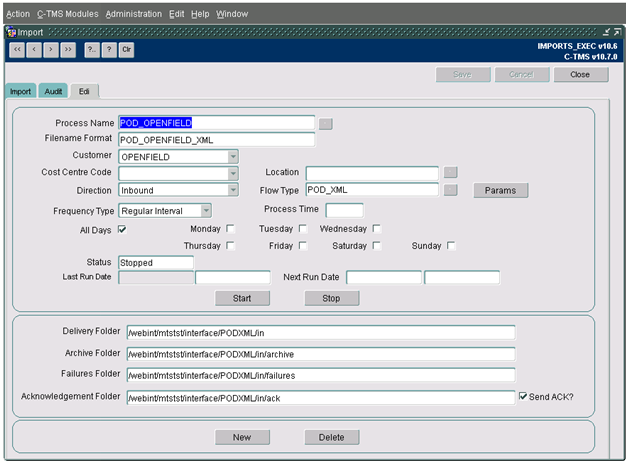Image resolution: width=626 pixels, height=463 pixels.
Task: Start the import process
Action: point(242,298)
